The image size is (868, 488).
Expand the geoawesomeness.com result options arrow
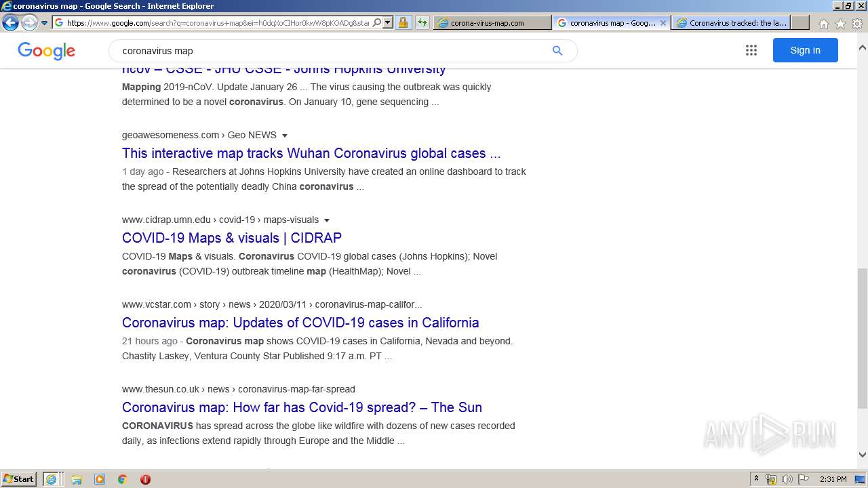click(x=285, y=136)
